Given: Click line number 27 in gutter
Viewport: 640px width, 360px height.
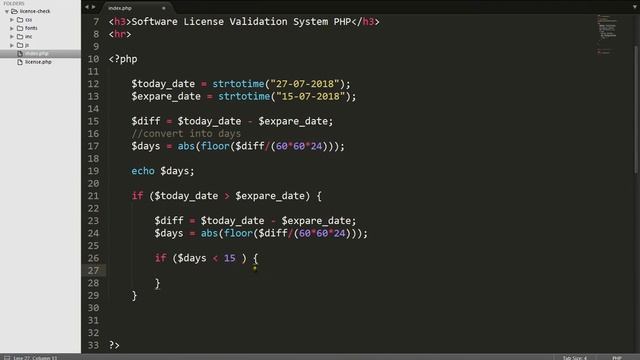Looking at the screenshot, I should pos(93,271).
